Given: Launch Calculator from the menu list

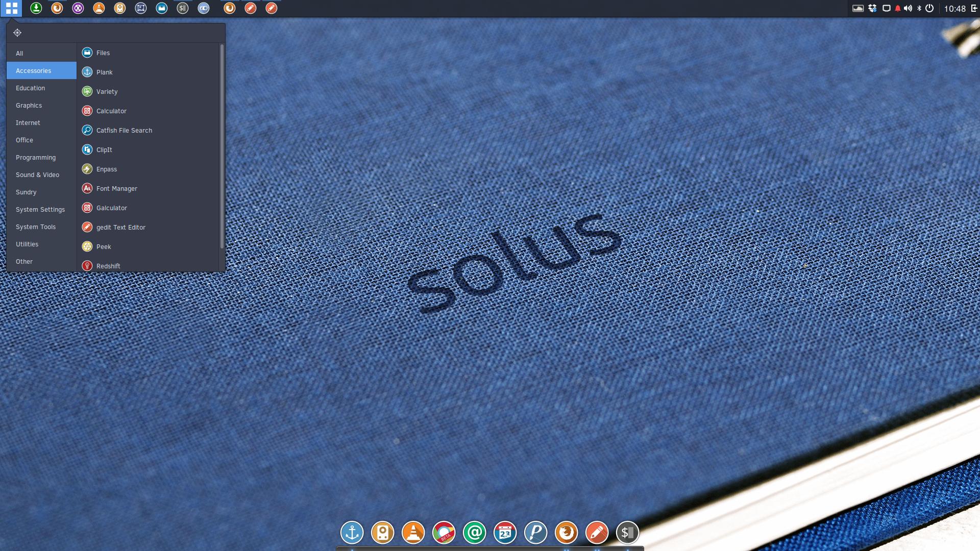Looking at the screenshot, I should coord(148,111).
